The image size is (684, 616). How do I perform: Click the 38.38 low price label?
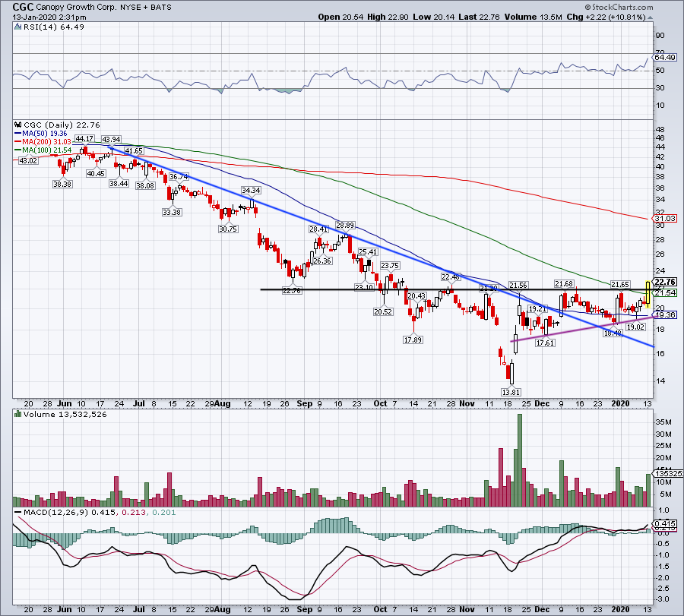tap(62, 184)
